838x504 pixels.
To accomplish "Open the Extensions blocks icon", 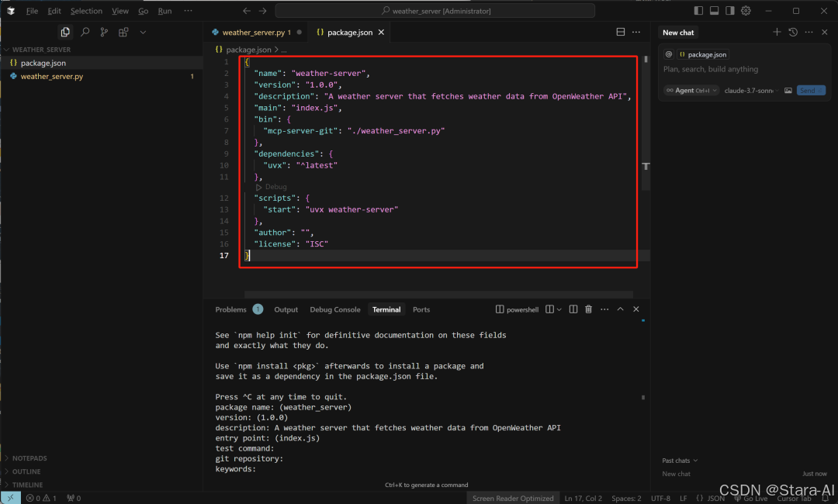I will tap(123, 32).
